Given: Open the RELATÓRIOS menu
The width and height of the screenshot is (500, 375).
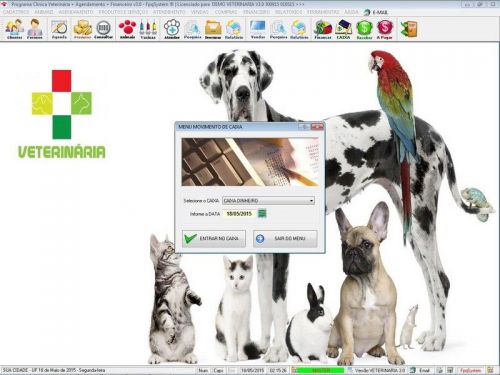Looking at the screenshot, I should [288, 12].
